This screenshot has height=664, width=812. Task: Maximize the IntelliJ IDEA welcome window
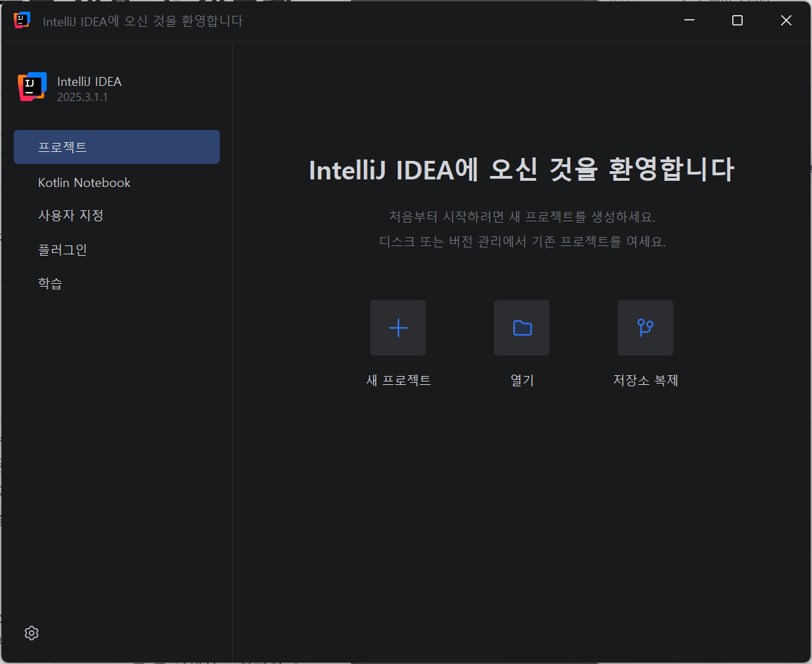pos(737,21)
